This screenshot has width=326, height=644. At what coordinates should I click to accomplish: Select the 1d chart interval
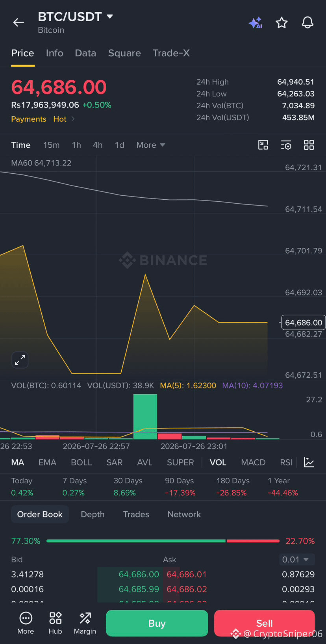119,145
